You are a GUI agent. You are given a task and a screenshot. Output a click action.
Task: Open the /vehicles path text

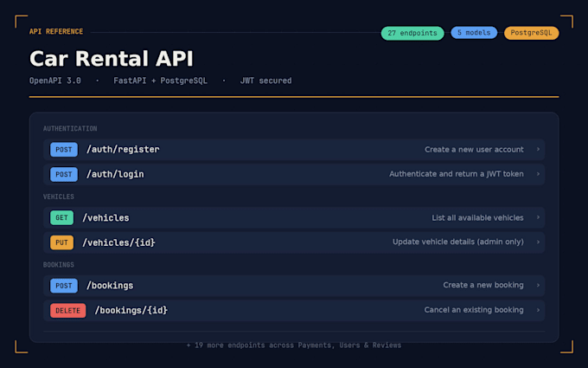coord(105,218)
